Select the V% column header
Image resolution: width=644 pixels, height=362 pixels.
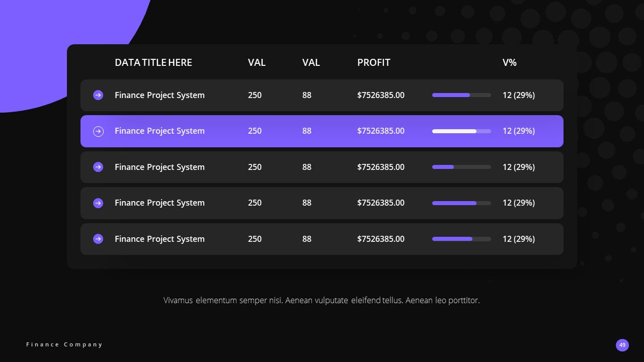coord(510,62)
